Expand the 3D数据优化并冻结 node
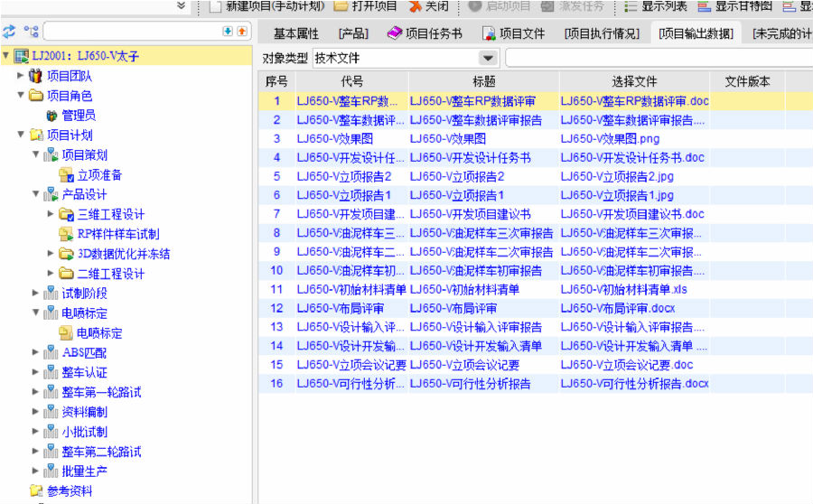 point(51,254)
